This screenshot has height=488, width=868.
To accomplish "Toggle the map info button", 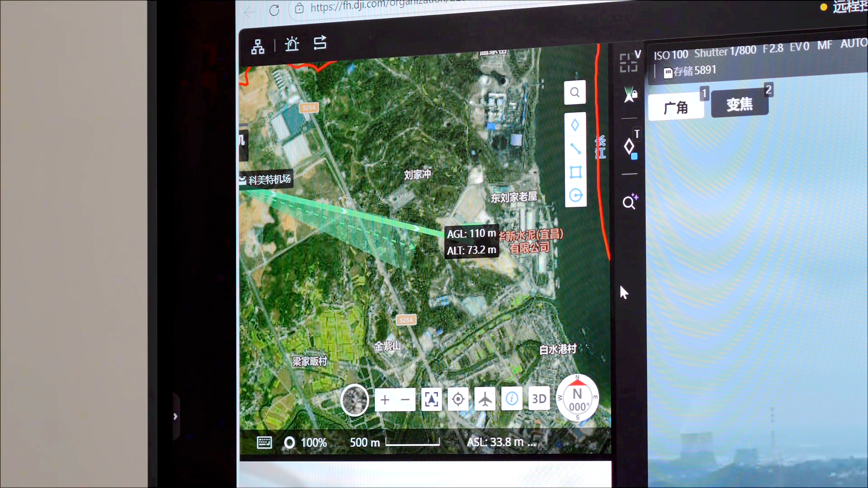I will [x=512, y=399].
